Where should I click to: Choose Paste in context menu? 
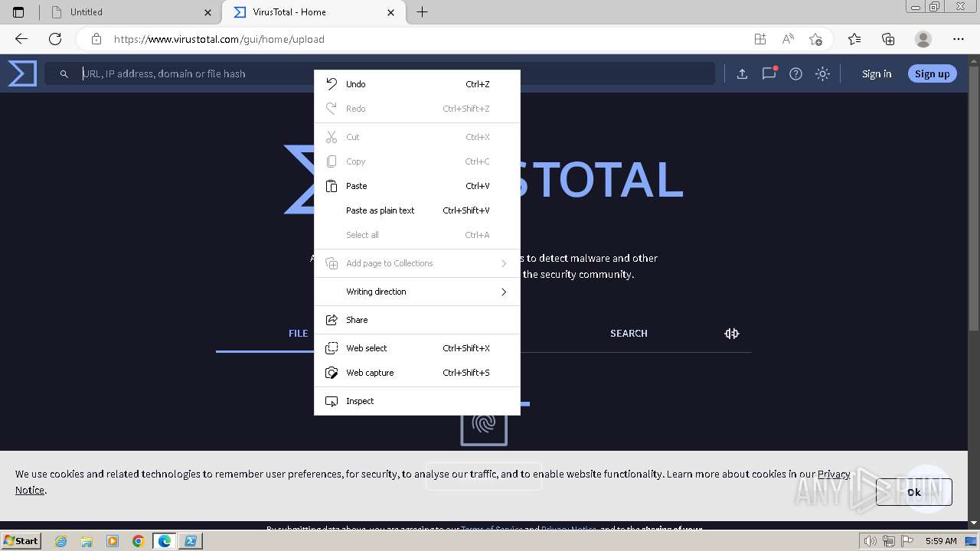click(417, 186)
